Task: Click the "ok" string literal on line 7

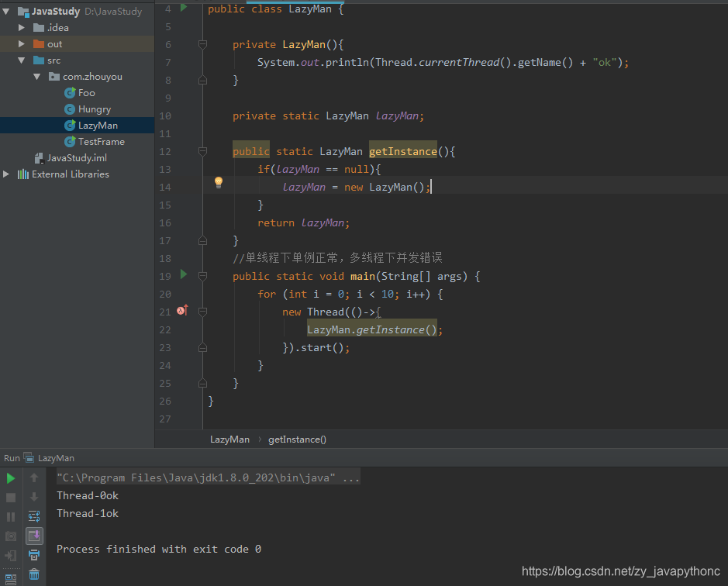Action: pyautogui.click(x=605, y=62)
